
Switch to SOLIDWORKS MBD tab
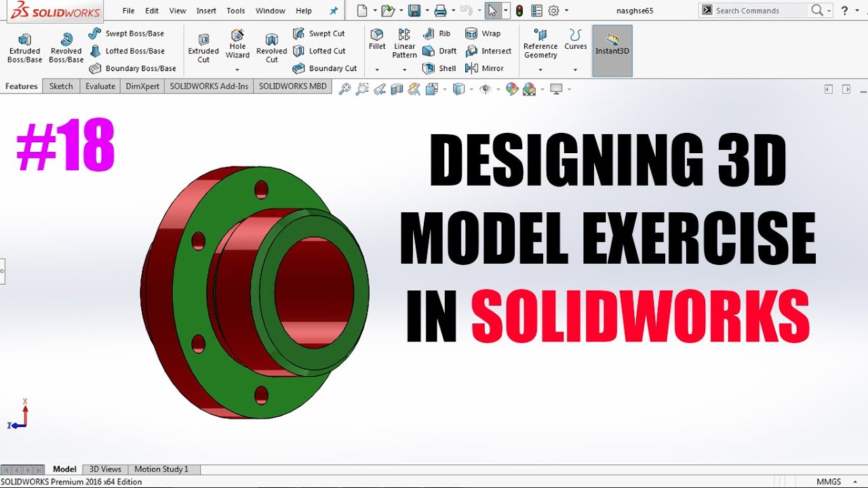[292, 86]
